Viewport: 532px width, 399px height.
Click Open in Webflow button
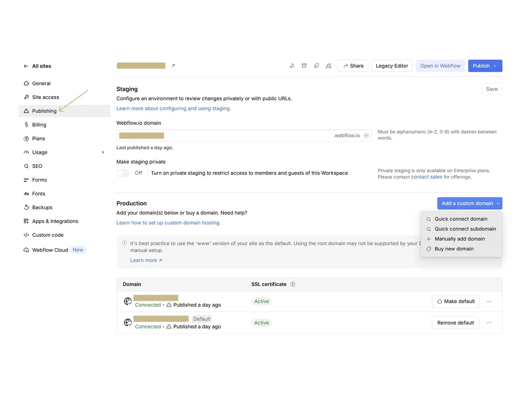click(x=440, y=66)
